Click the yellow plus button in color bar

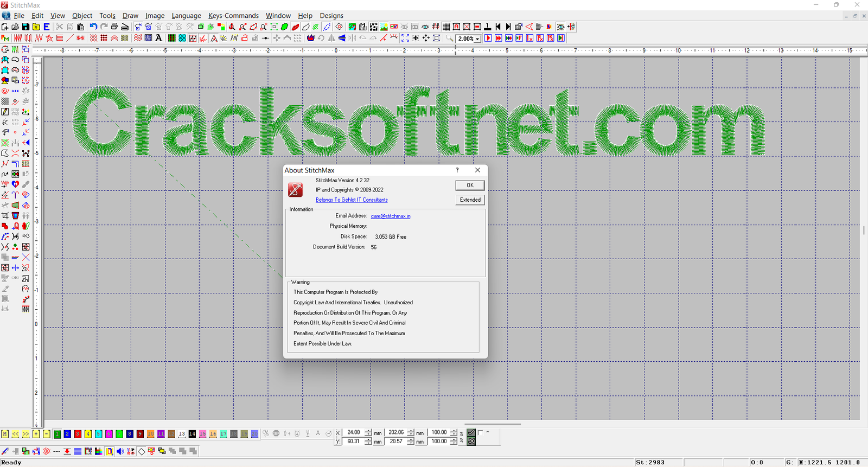pyautogui.click(x=36, y=434)
